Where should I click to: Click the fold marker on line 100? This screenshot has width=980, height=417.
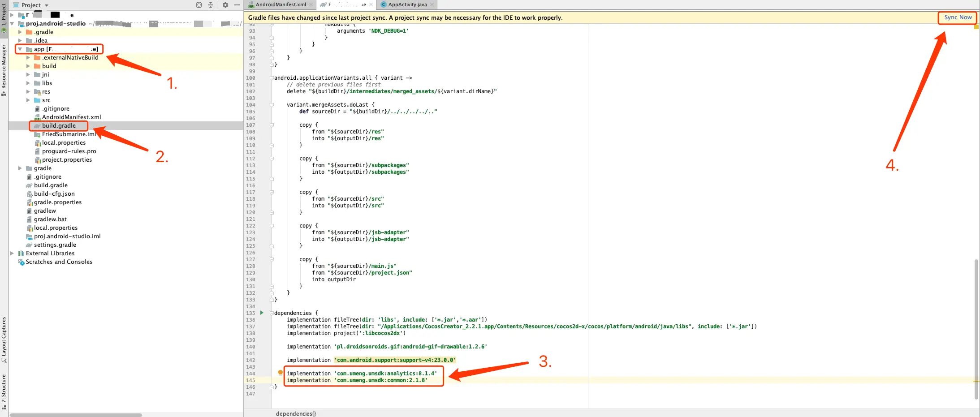[272, 78]
